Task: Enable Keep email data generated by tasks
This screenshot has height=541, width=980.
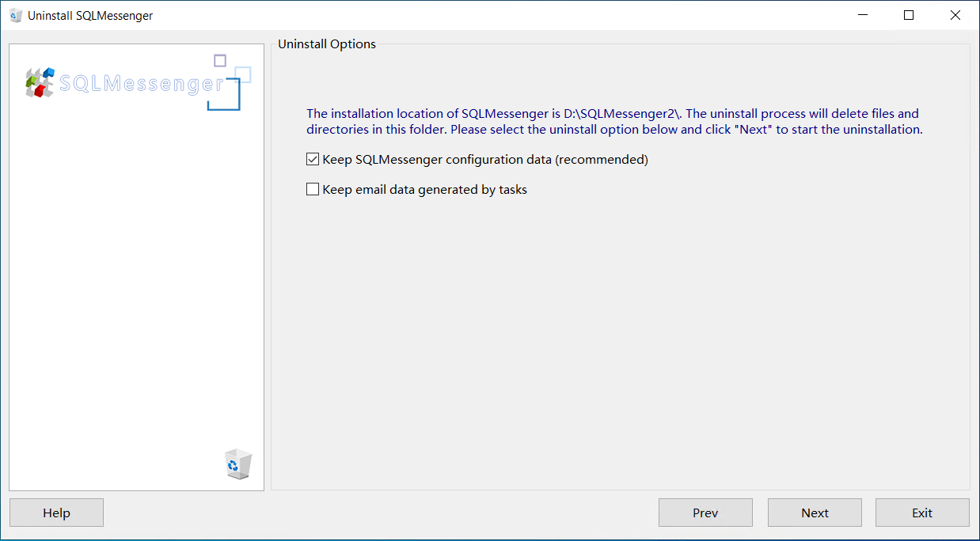Action: (x=313, y=190)
